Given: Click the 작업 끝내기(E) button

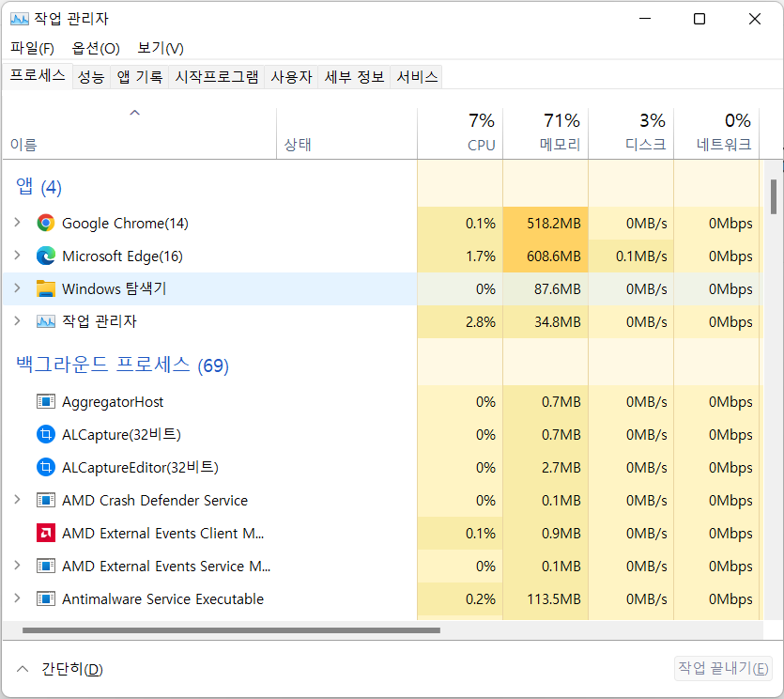Looking at the screenshot, I should coord(723,668).
